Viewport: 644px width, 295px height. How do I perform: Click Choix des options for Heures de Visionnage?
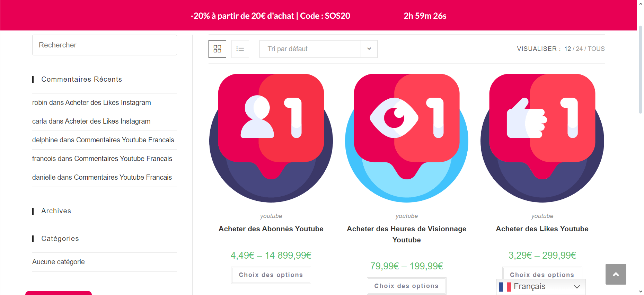point(406,286)
